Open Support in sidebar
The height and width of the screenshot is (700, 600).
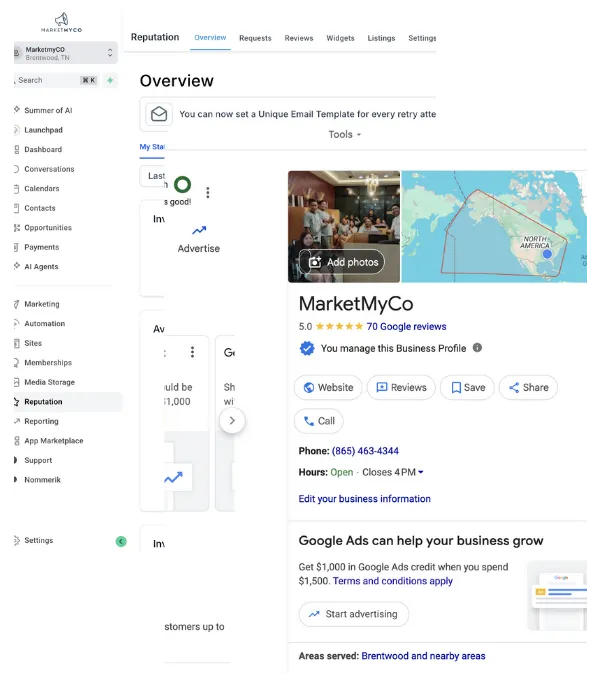[38, 460]
